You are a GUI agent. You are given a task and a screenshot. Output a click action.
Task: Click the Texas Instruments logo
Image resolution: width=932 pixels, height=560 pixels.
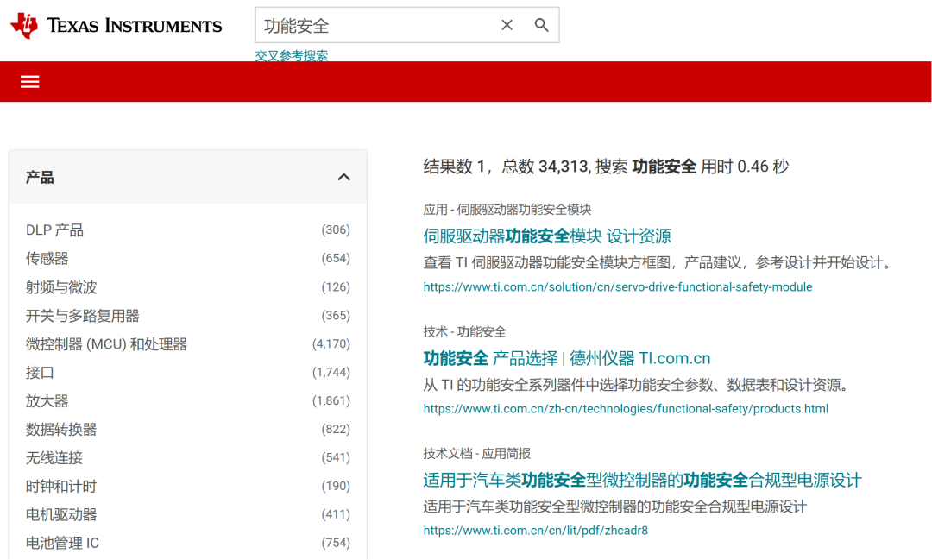(116, 25)
